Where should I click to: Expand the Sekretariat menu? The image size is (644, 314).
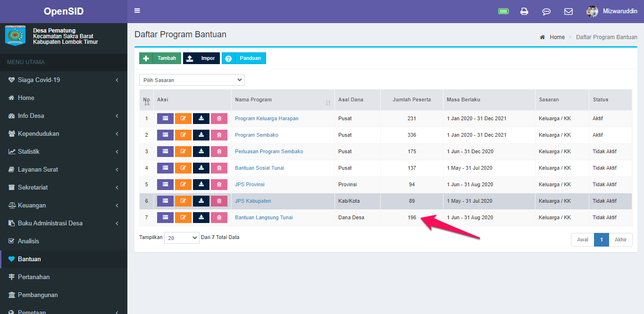coord(64,187)
